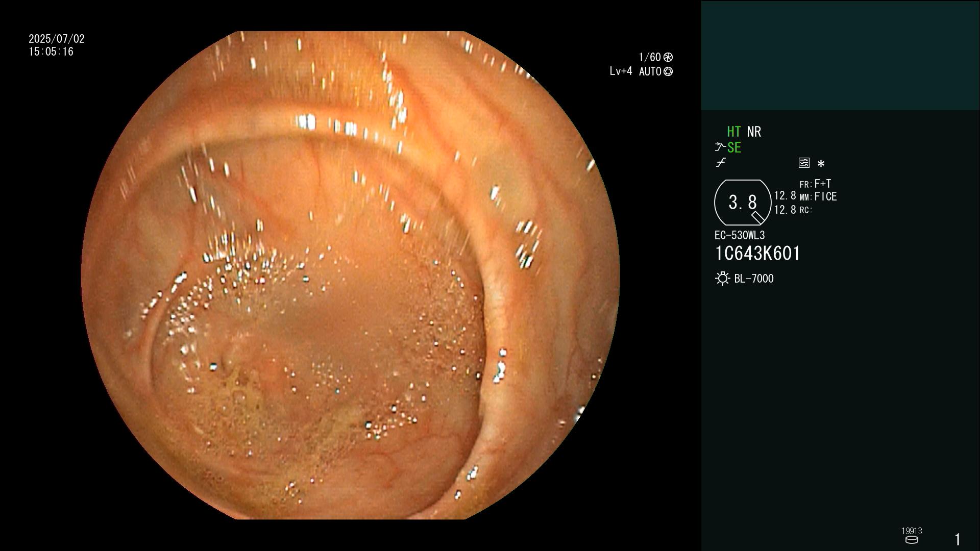
Task: Click the endoscope tip diameter 3.8 icon
Action: (x=743, y=203)
